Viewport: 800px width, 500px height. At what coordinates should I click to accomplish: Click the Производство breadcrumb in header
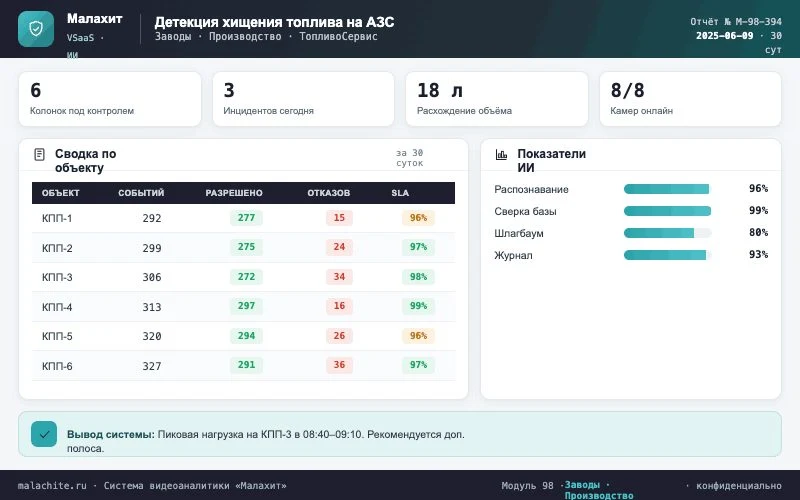245,36
